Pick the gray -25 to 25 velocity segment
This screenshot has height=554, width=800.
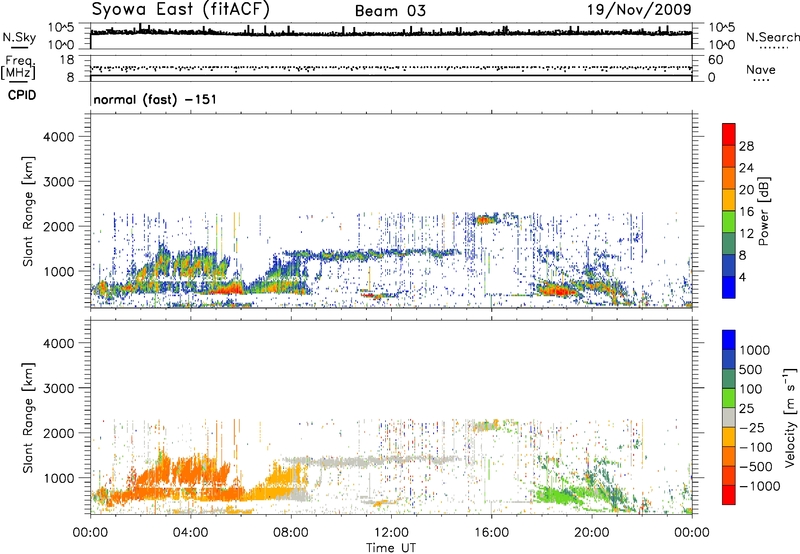[x=729, y=418]
